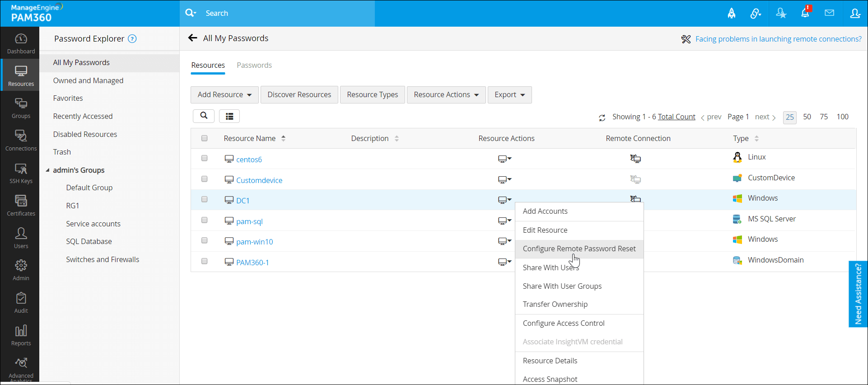Open the mail envelope icon
The image size is (868, 385).
click(829, 13)
